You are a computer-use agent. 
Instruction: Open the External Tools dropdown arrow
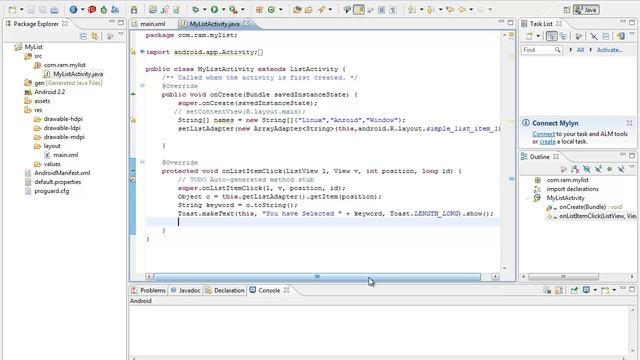pos(242,9)
